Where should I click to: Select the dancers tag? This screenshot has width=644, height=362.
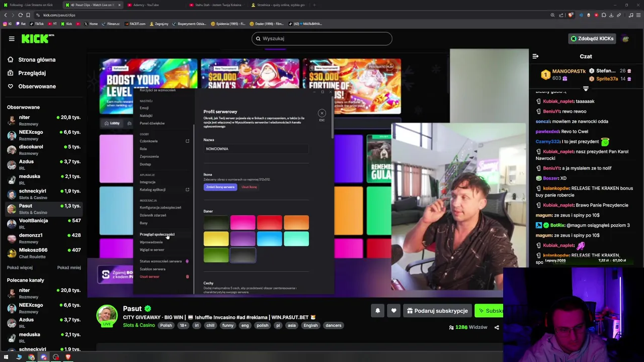pyautogui.click(x=333, y=325)
